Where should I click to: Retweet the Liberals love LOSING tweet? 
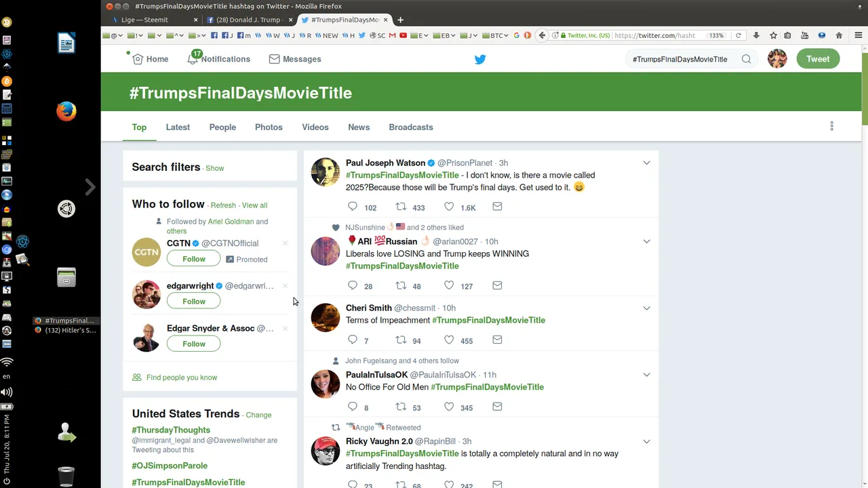coord(401,285)
